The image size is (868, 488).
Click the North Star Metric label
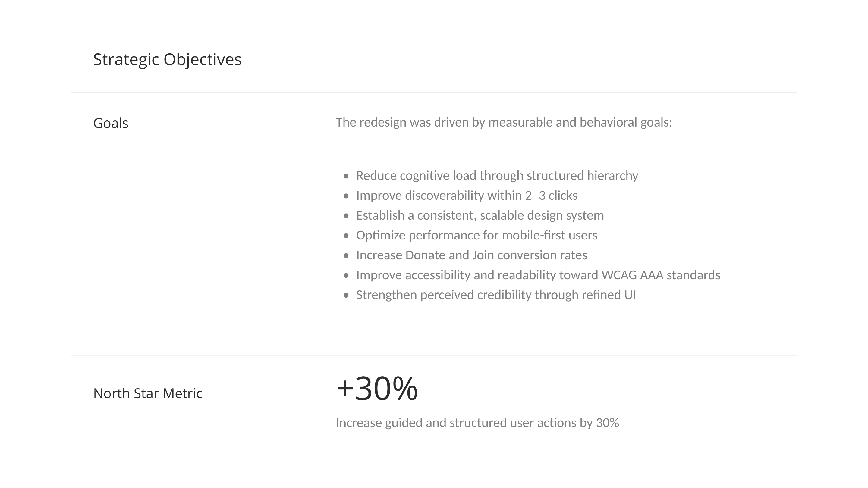(x=148, y=393)
